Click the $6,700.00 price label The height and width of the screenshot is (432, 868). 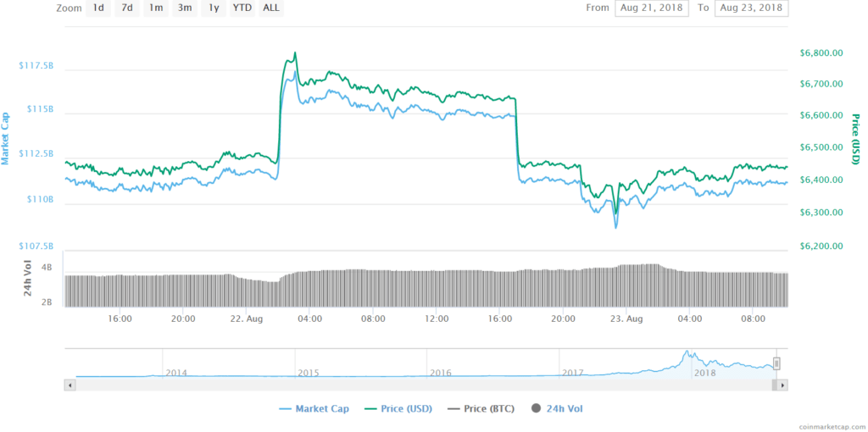(x=821, y=84)
